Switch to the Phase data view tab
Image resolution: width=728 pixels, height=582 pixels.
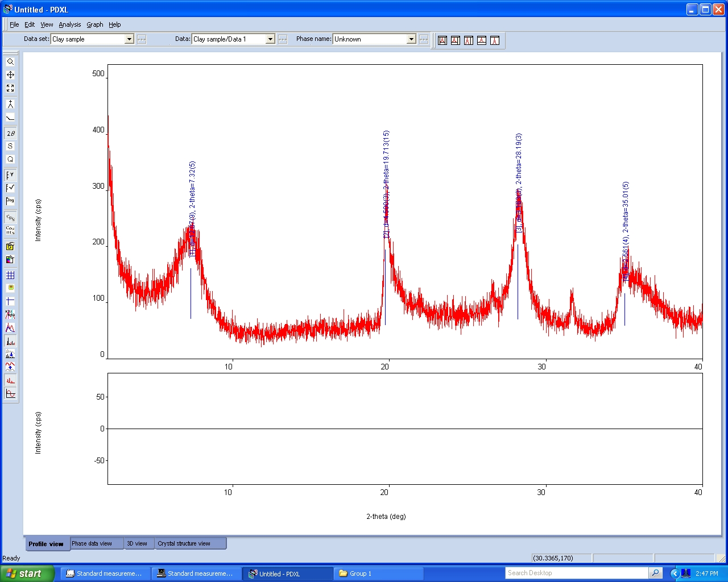[92, 544]
